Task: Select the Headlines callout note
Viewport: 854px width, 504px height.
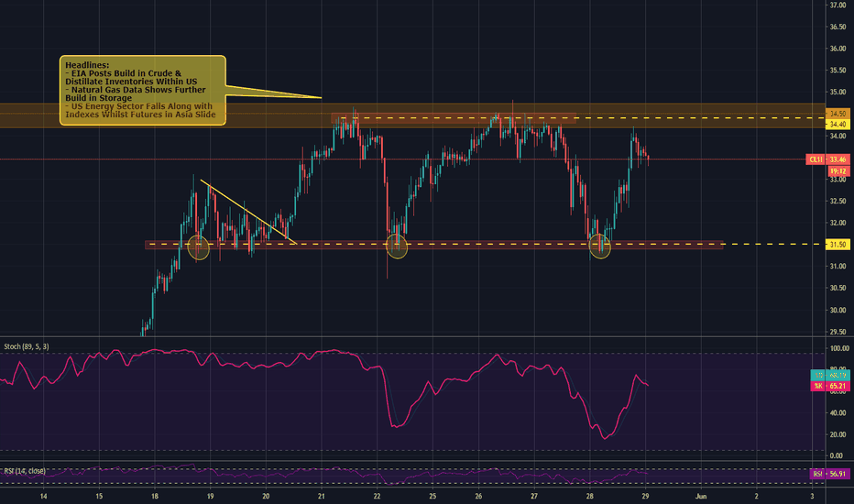Action: (x=143, y=91)
